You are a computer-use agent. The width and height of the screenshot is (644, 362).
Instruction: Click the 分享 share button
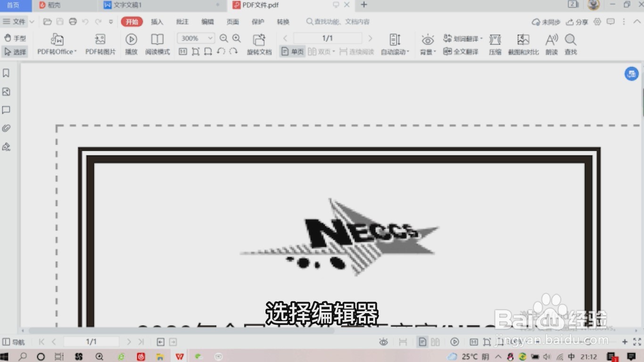[577, 22]
